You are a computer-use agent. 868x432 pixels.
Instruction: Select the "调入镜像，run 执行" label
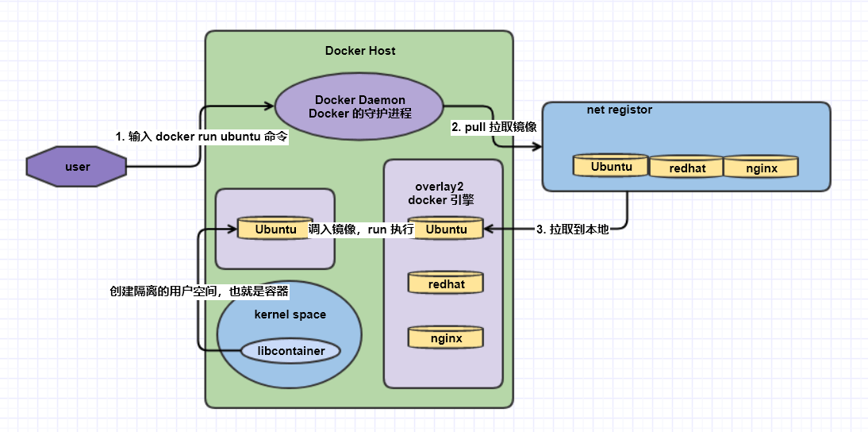361,229
